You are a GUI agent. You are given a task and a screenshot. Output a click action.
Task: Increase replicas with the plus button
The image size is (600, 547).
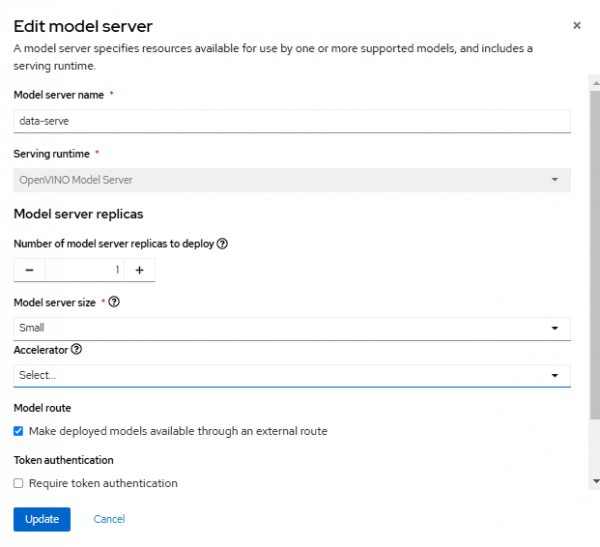pos(139,270)
